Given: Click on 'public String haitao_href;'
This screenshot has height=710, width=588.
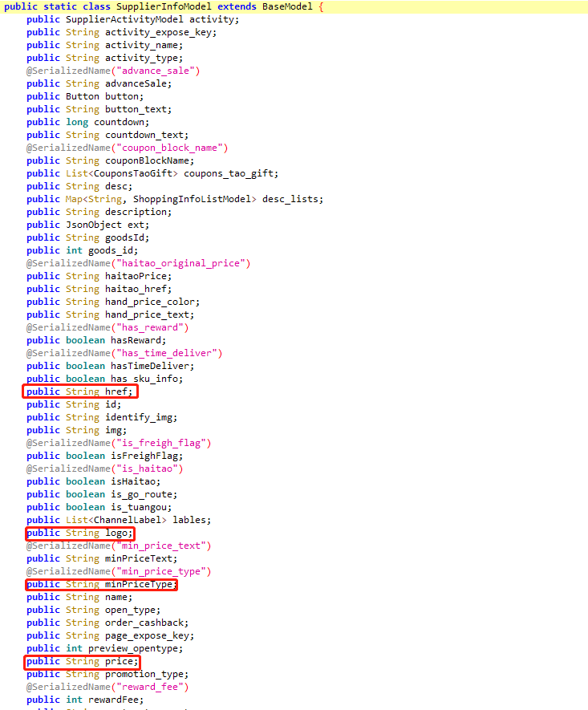Looking at the screenshot, I should (x=99, y=289).
